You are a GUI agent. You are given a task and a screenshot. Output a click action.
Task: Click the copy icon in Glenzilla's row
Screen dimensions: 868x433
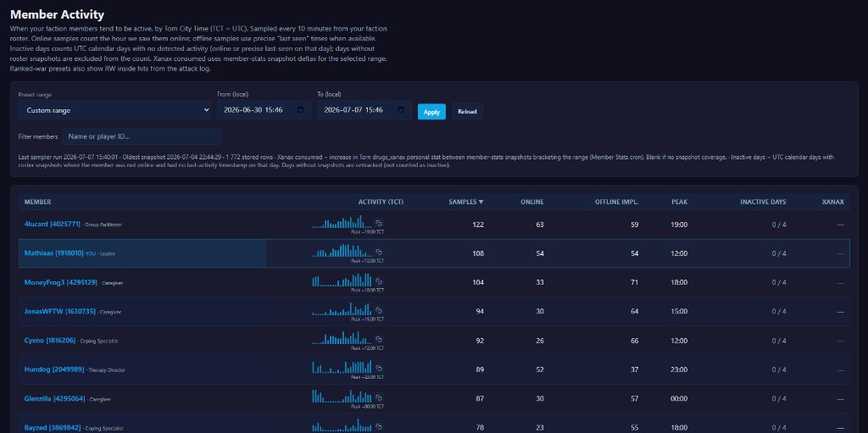coord(379,397)
